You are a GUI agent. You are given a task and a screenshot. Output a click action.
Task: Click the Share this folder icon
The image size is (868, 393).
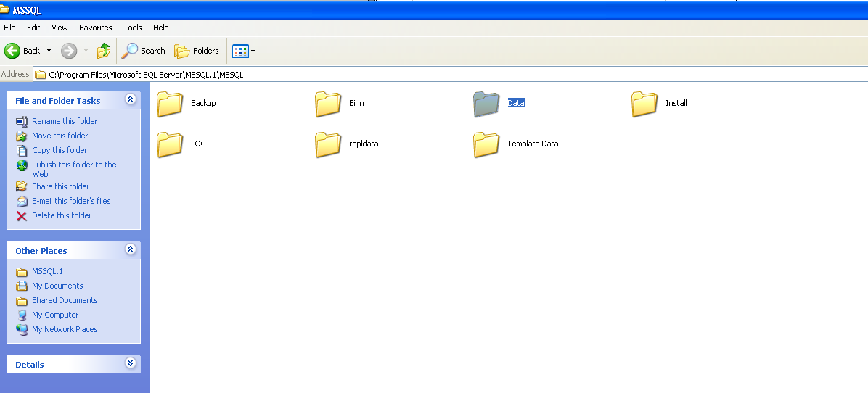22,187
